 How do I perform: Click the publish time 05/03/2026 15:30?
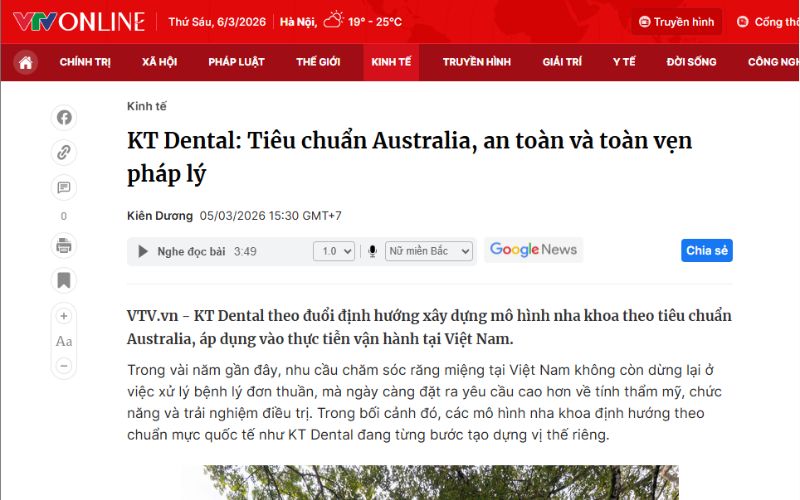(270, 216)
